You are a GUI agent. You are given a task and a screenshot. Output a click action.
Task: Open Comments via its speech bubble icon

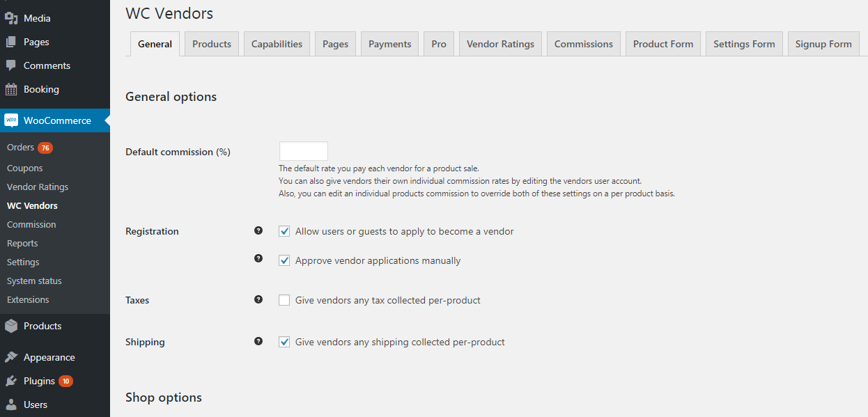pos(12,65)
